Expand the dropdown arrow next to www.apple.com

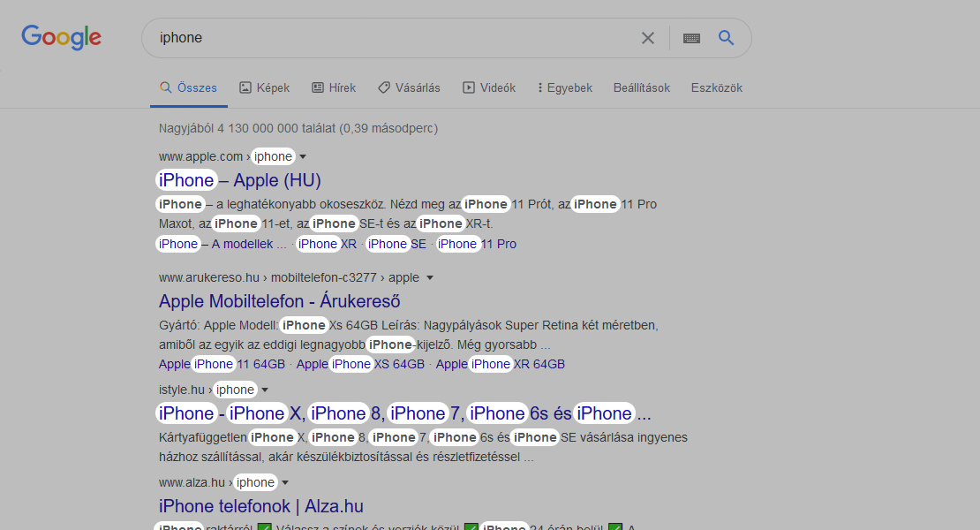click(x=303, y=157)
